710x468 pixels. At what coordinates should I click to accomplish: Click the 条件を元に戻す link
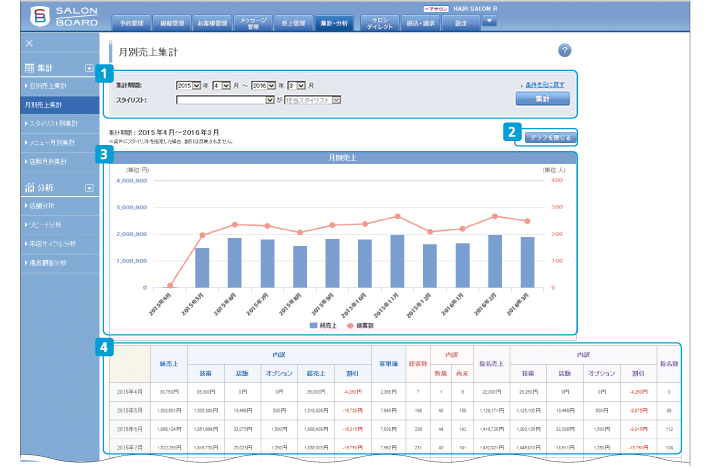(x=546, y=86)
